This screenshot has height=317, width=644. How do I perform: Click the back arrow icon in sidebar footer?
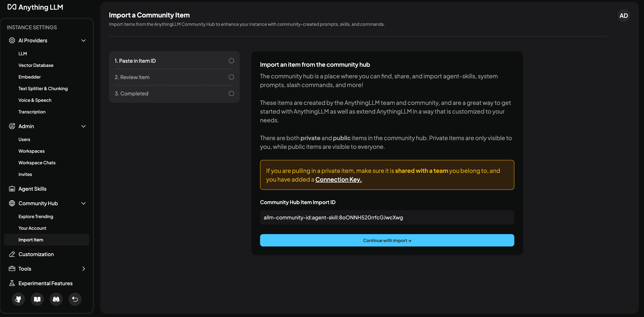[75, 299]
